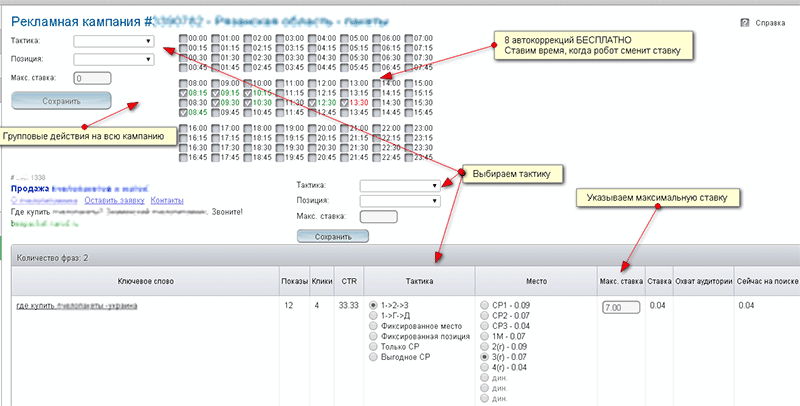Click the Место column header
The image size is (800, 406).
click(x=536, y=281)
